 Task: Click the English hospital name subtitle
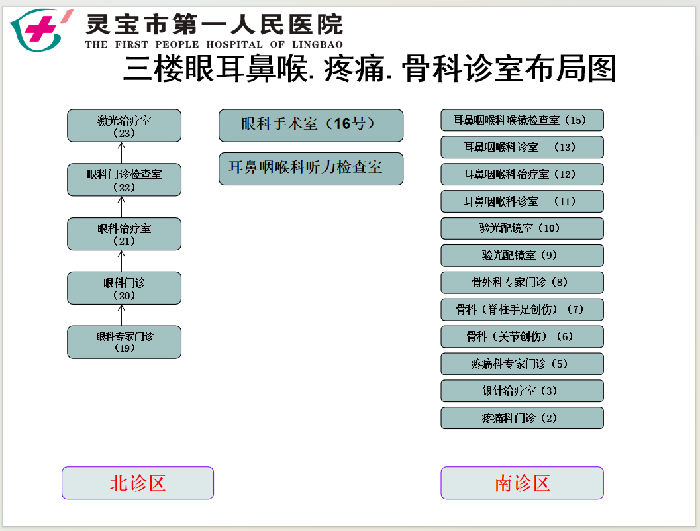(214, 44)
